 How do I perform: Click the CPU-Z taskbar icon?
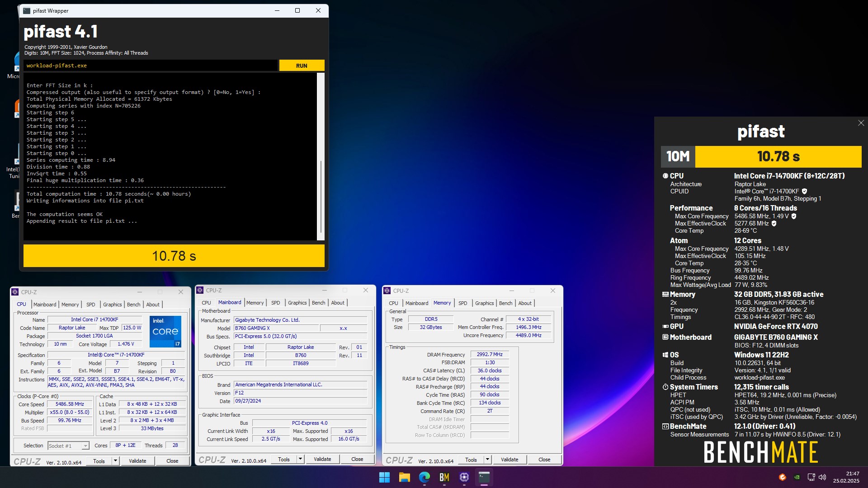[x=464, y=477]
